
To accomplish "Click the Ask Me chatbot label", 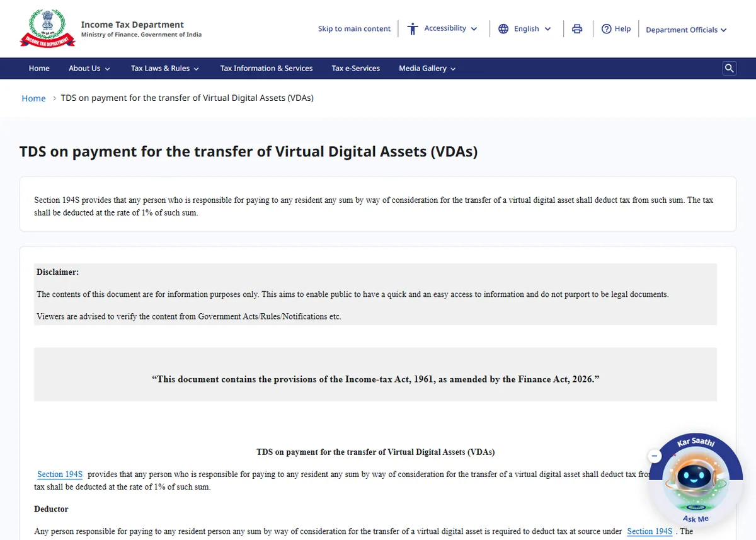I will [696, 519].
